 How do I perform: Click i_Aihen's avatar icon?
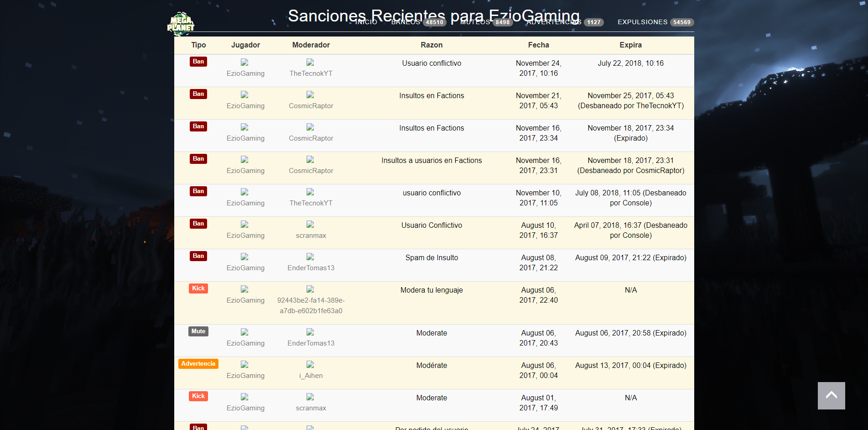pos(310,364)
